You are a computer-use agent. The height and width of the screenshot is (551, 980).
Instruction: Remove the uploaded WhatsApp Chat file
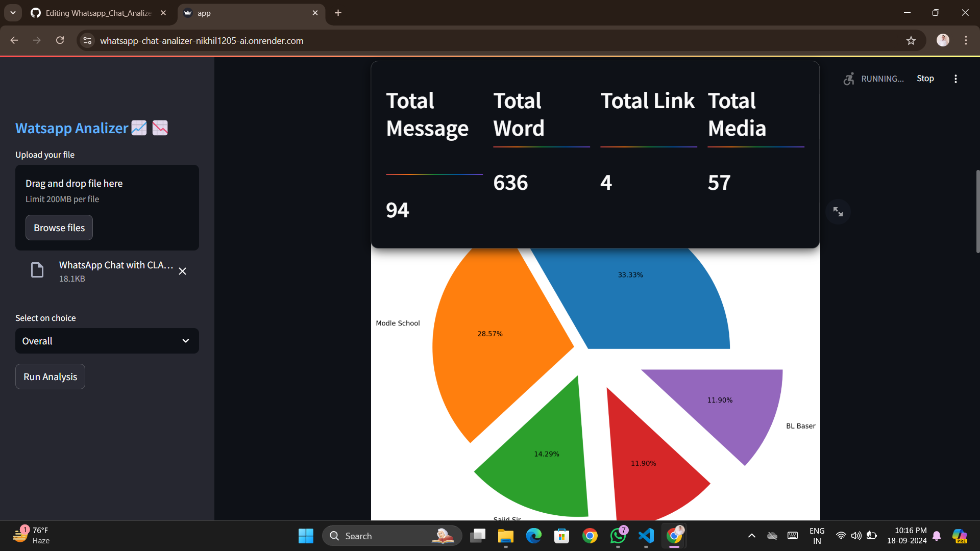(x=182, y=271)
